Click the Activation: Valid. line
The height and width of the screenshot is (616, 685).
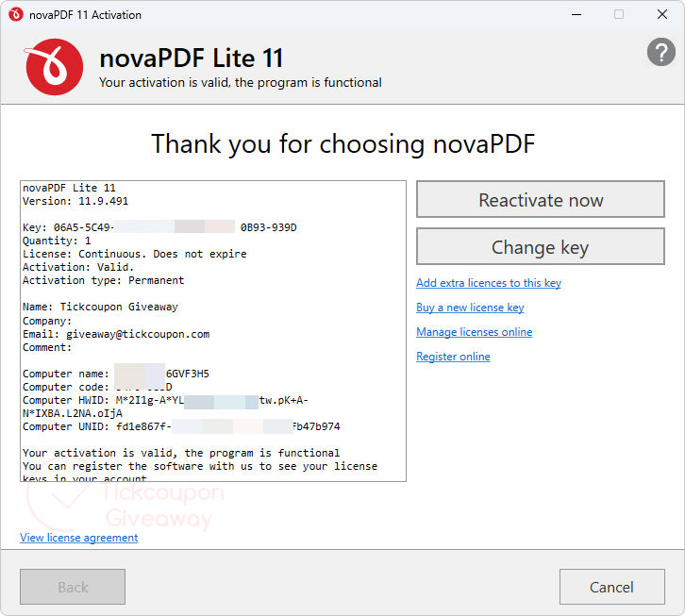coord(78,267)
